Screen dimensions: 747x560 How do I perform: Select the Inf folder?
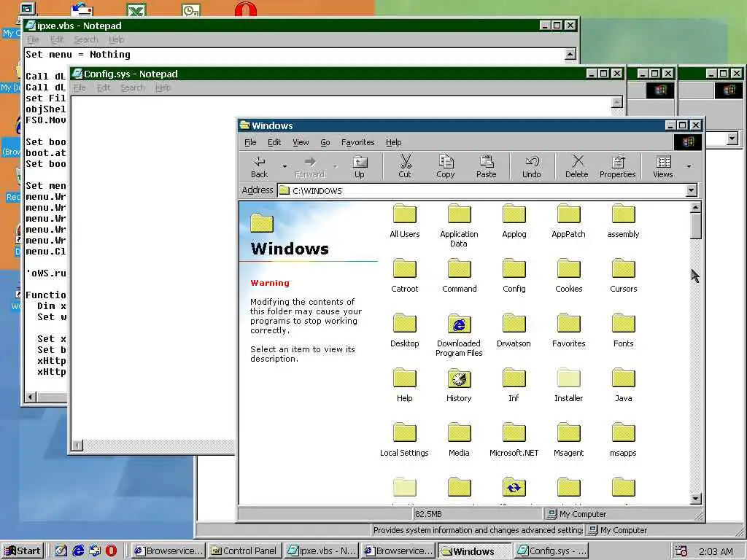(514, 386)
